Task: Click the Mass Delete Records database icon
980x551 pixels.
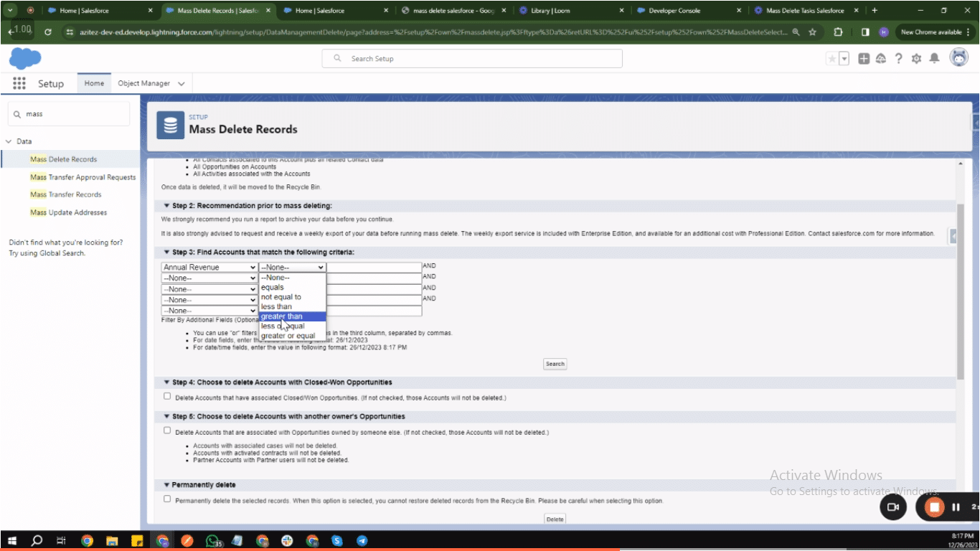Action: pyautogui.click(x=171, y=125)
